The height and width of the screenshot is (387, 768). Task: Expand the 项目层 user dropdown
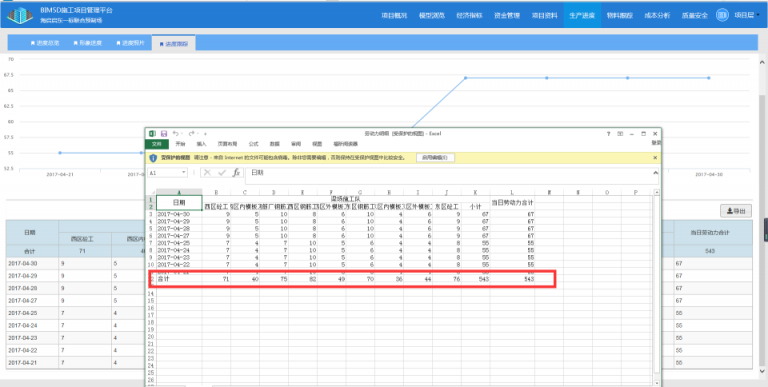coord(747,16)
